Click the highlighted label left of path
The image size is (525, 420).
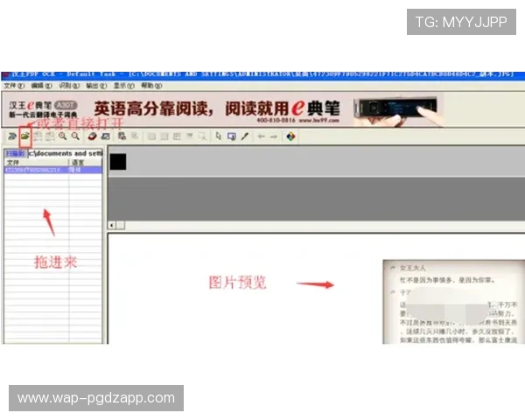click(16, 153)
